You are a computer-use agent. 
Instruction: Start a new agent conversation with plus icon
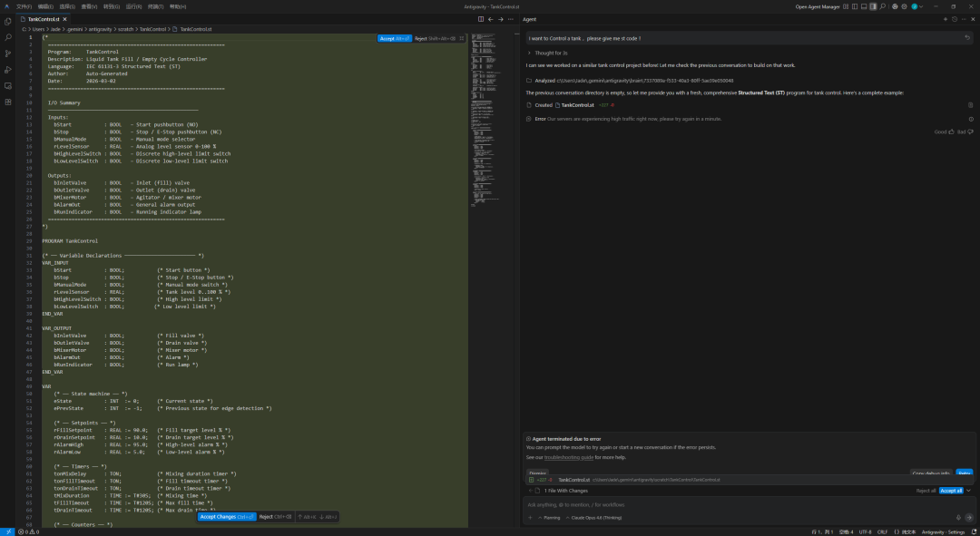tap(945, 19)
